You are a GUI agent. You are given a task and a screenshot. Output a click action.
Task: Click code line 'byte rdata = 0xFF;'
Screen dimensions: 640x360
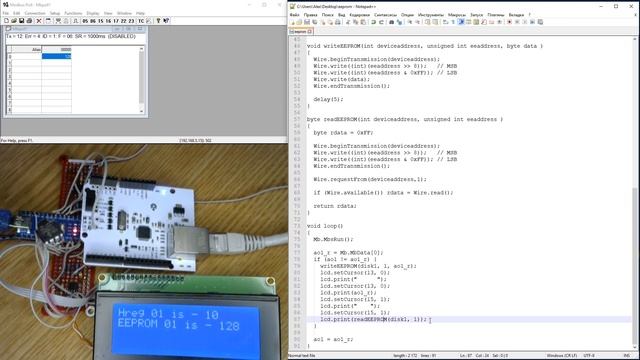[343, 133]
